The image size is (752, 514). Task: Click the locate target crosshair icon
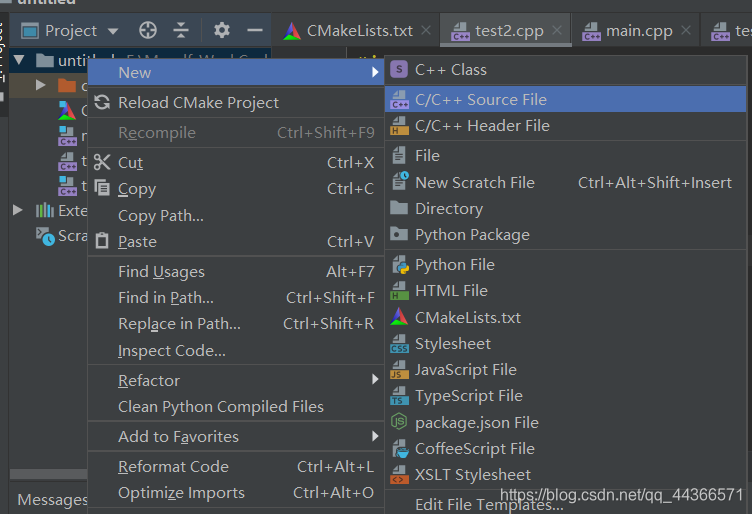point(148,30)
